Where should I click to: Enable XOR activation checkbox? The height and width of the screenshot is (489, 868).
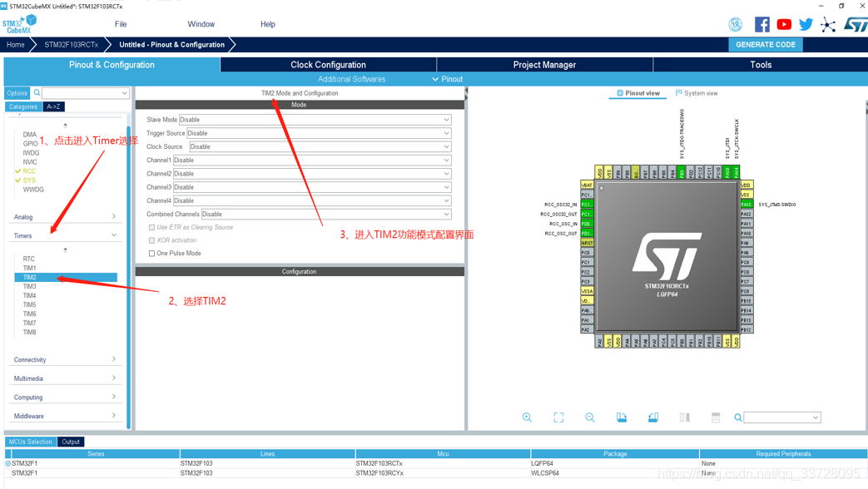click(x=151, y=240)
